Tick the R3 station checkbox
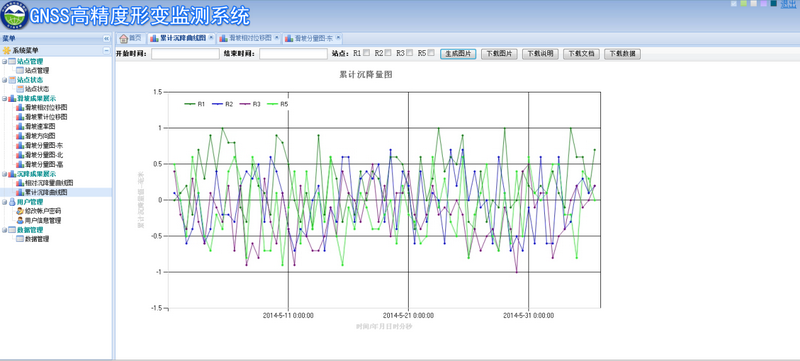800x361 pixels. click(x=409, y=53)
